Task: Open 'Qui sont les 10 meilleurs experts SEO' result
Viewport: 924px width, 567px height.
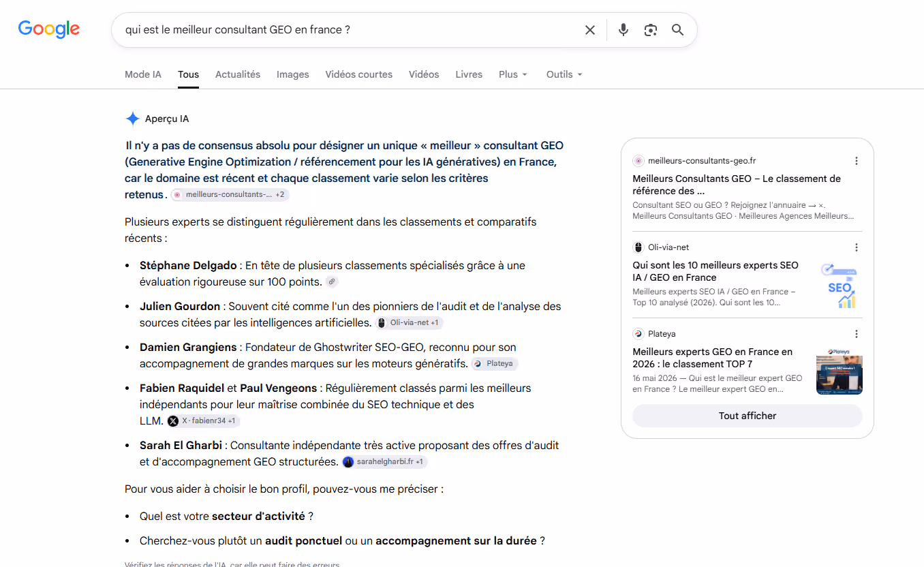Action: 715,271
